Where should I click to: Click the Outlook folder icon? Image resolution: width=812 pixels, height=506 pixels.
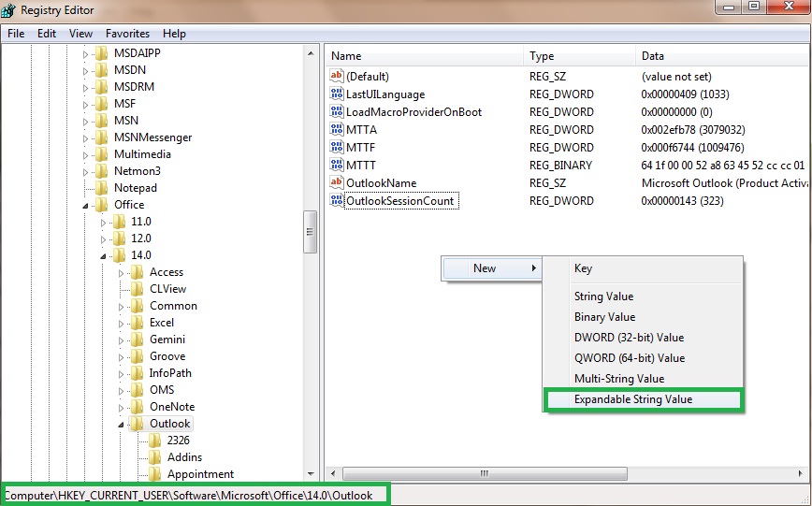point(137,423)
